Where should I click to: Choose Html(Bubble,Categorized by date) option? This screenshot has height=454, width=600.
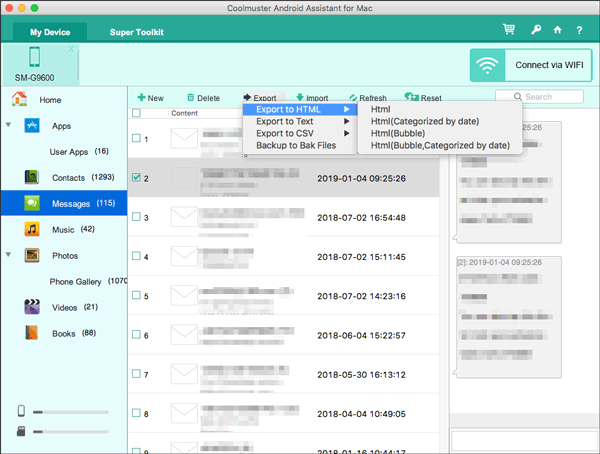point(440,145)
